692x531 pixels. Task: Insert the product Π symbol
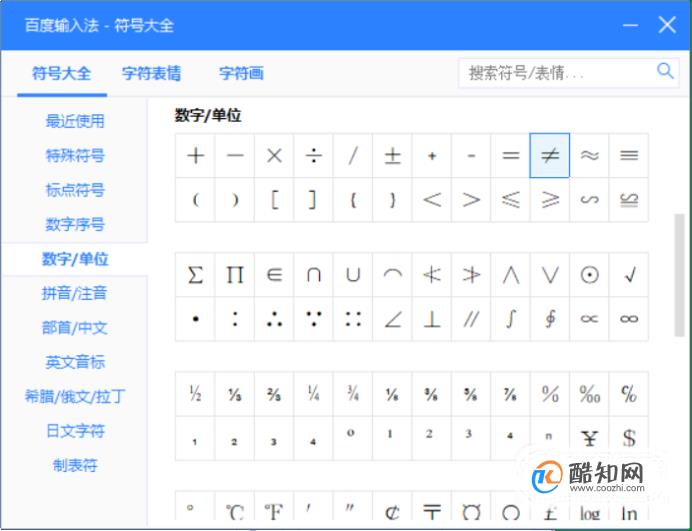[x=234, y=275]
